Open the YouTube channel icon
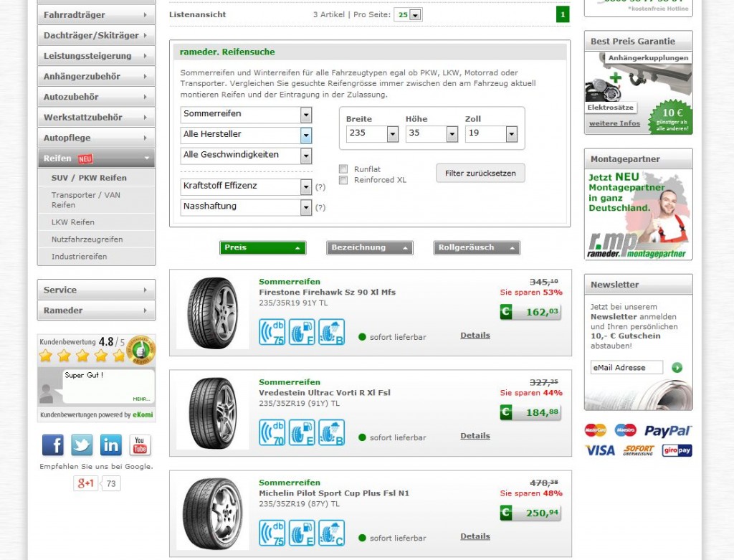Screen dimensions: 734x560 point(140,445)
